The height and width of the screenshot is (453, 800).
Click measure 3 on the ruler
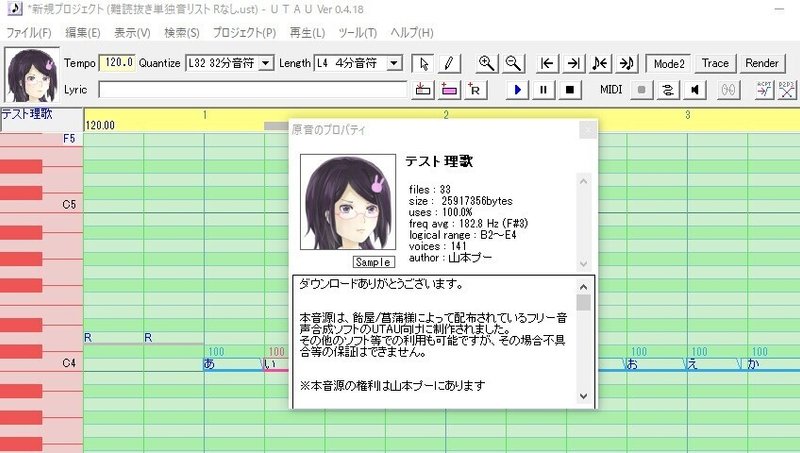pyautogui.click(x=688, y=115)
